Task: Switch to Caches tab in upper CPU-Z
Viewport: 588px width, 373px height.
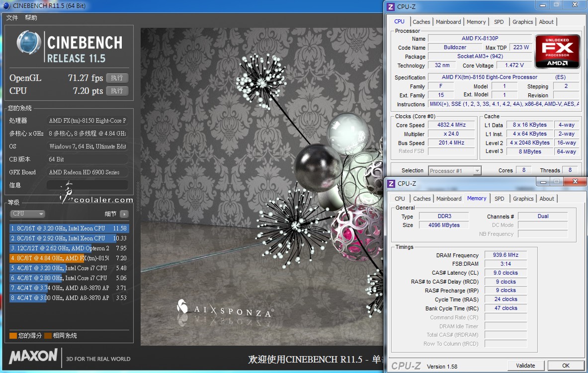Action: click(x=421, y=22)
